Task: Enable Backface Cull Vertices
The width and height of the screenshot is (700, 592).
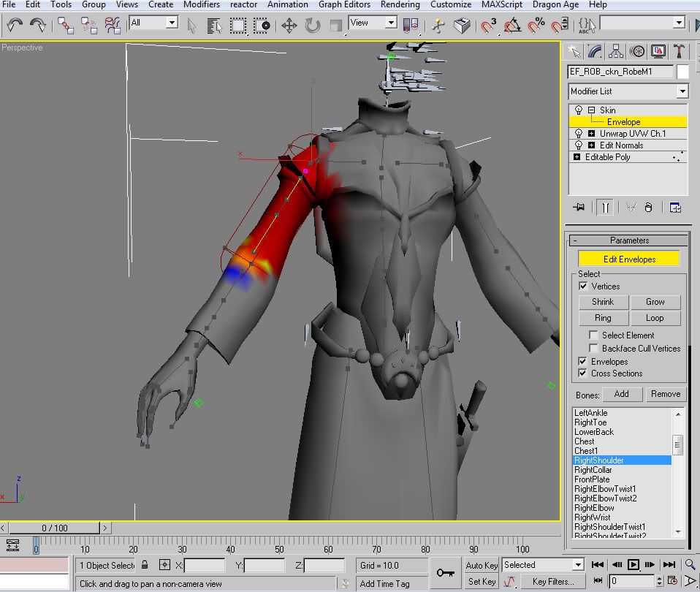Action: coord(593,349)
